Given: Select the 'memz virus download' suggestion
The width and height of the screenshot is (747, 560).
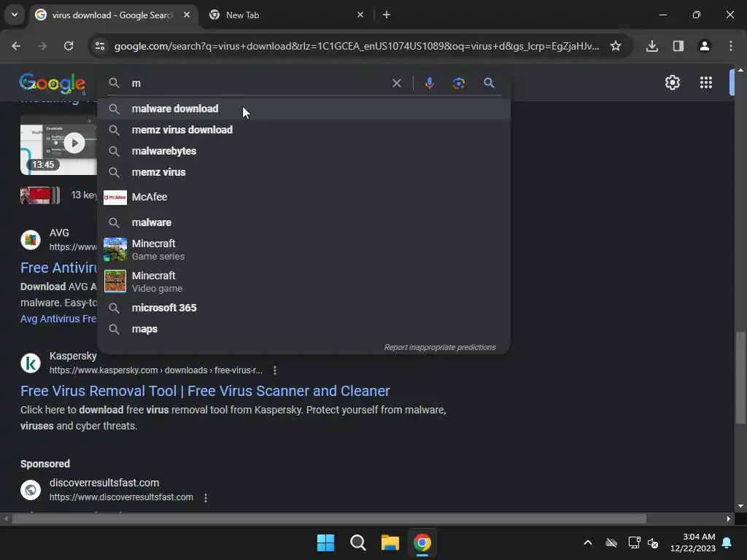Looking at the screenshot, I should 304,130.
